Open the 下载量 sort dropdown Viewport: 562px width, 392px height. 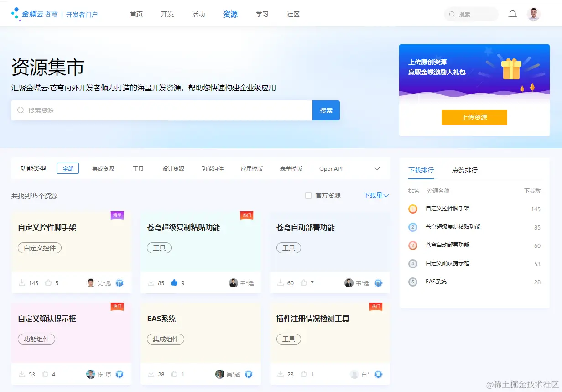click(x=375, y=195)
